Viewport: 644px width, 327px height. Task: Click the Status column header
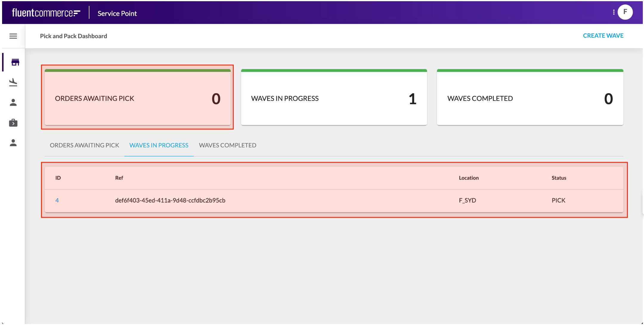coord(559,178)
